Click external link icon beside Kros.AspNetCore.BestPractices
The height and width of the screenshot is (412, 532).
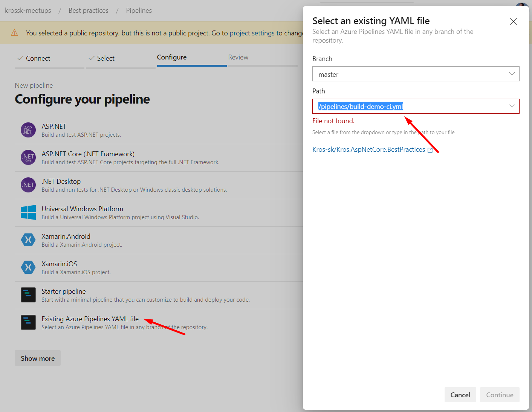tap(430, 150)
